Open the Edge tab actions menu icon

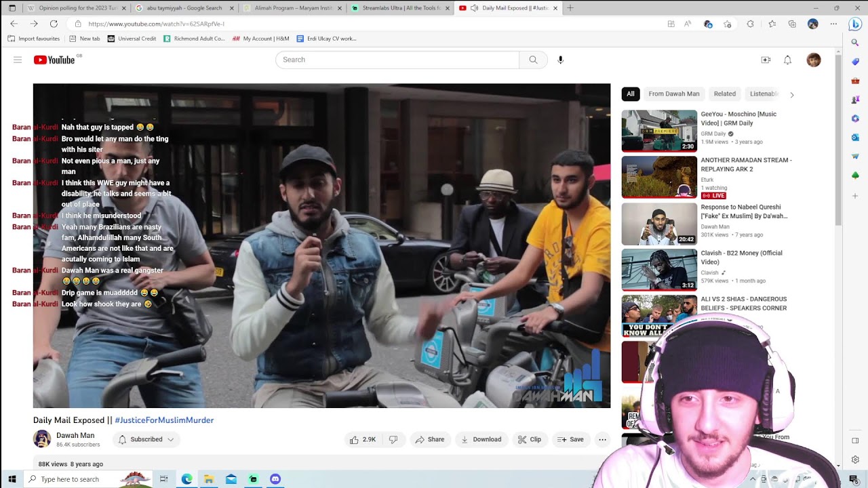pyautogui.click(x=12, y=8)
